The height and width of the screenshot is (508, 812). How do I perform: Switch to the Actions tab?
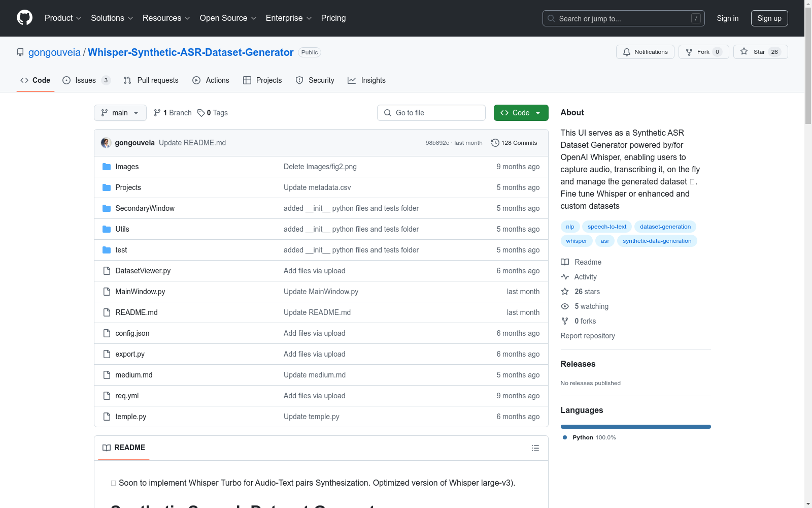[211, 80]
